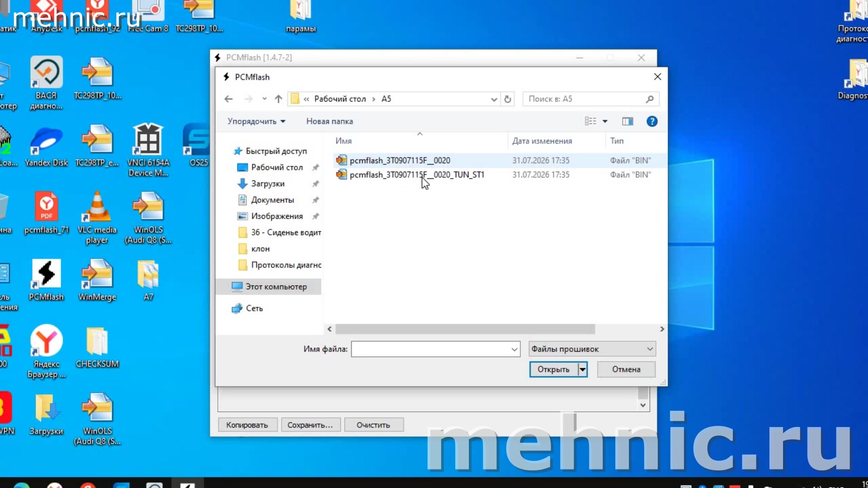868x488 pixels.
Task: Click Рабочий стол in the address breadcrumb
Action: click(x=340, y=99)
